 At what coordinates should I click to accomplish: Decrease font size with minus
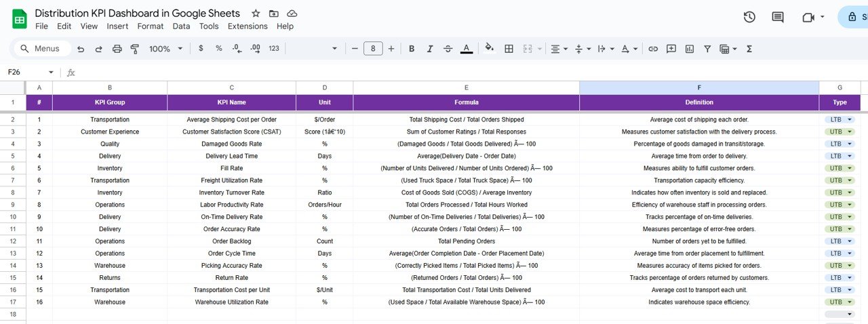tap(354, 49)
